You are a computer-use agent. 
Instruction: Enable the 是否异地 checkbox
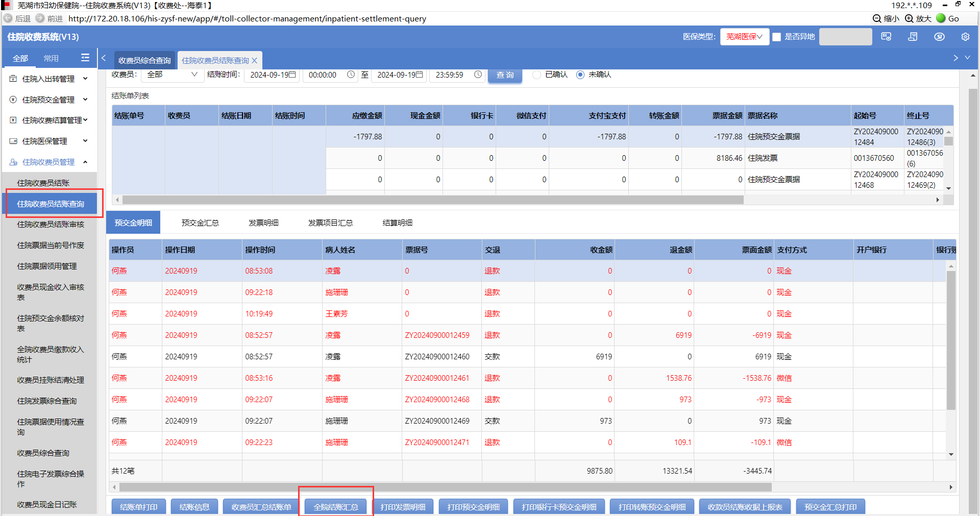click(x=777, y=37)
